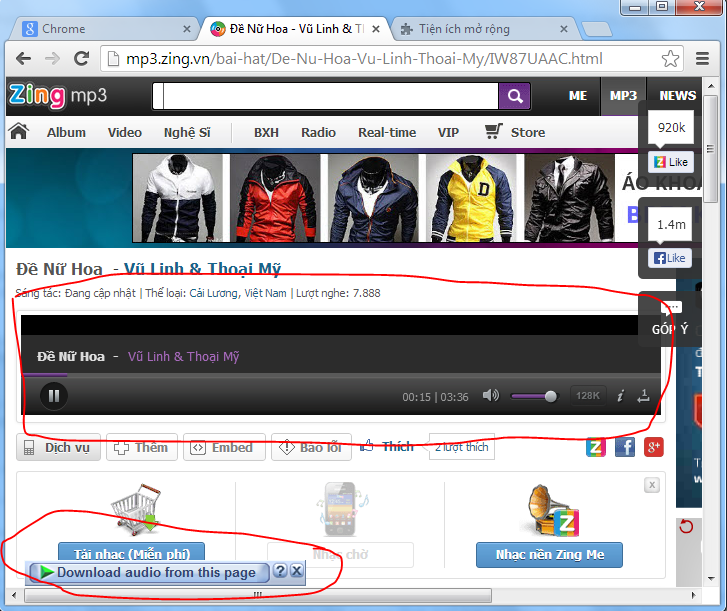The width and height of the screenshot is (727, 611).
Task: Open the BXH chart menu
Action: click(266, 133)
